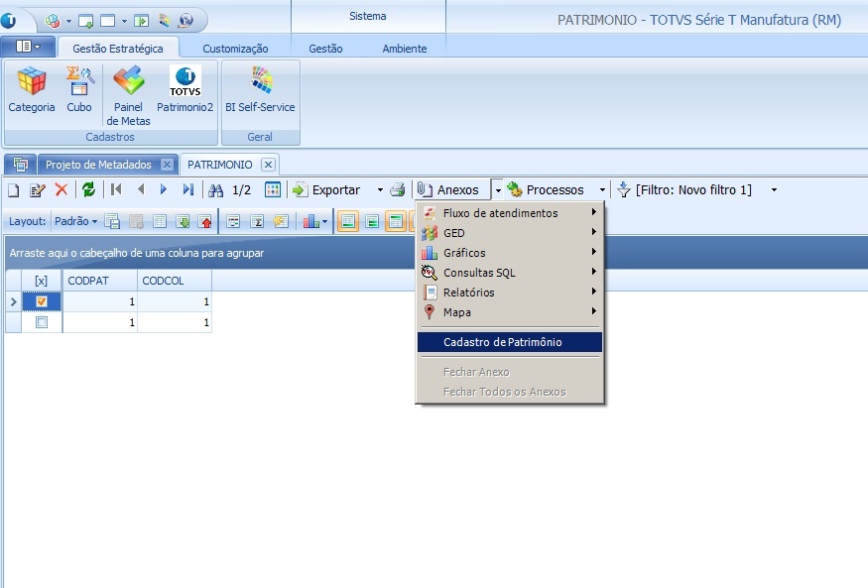Expand the dropdown after the blank window icon

point(124,22)
